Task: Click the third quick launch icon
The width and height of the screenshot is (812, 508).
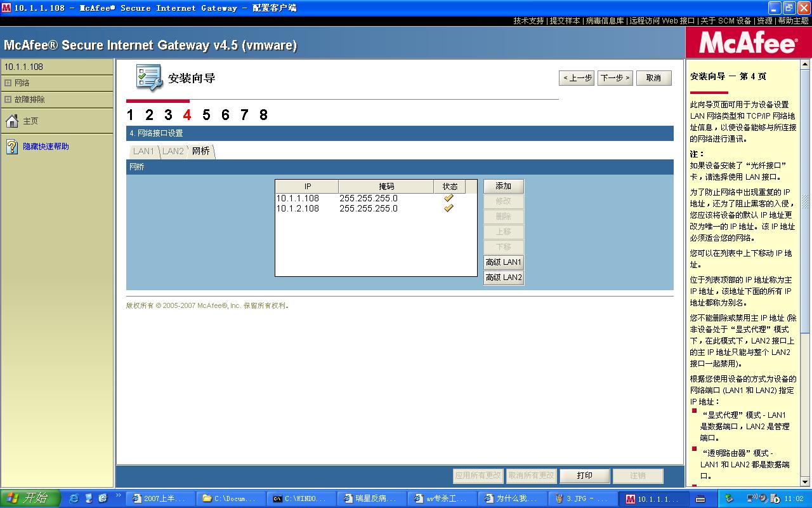Action: (x=103, y=498)
